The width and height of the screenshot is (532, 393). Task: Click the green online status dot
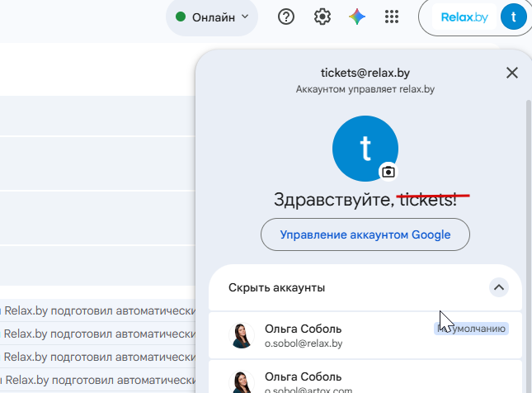point(181,17)
